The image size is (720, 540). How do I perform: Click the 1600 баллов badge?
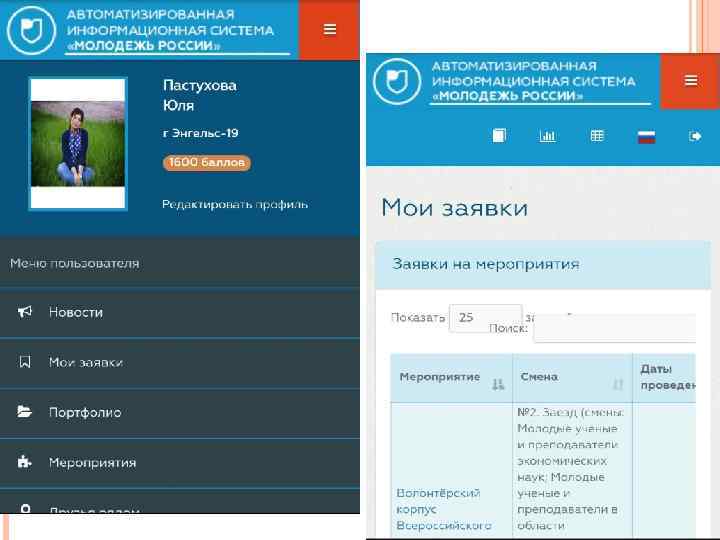coord(207,163)
